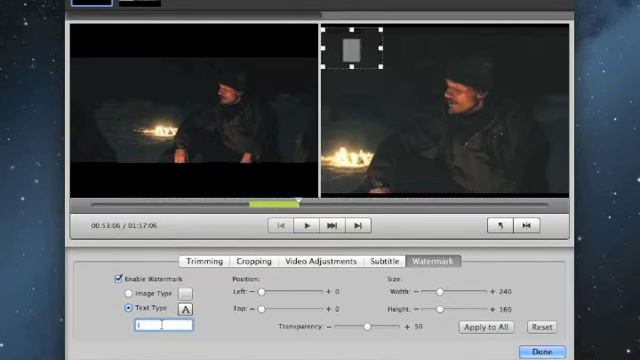This screenshot has height=360, width=640.
Task: Step forward with the fast-forward button
Action: [x=332, y=226]
